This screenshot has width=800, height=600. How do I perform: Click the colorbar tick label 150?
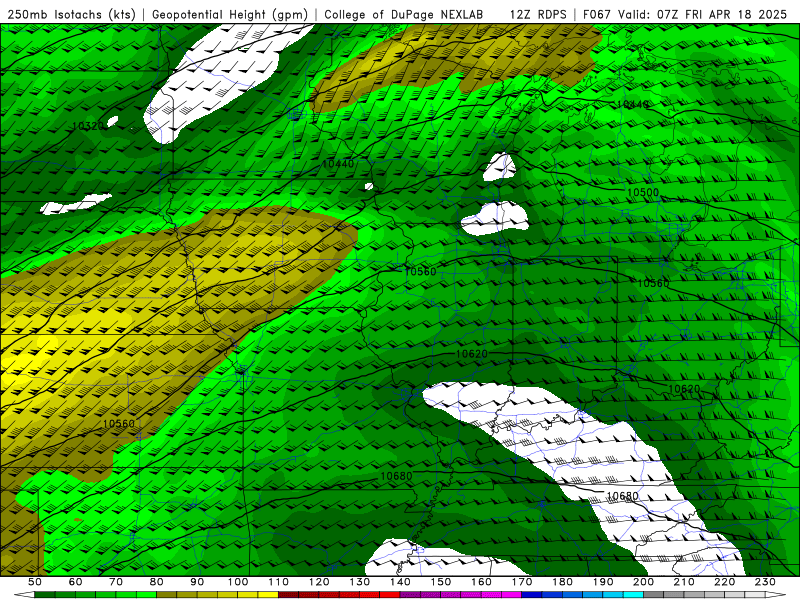pyautogui.click(x=441, y=582)
